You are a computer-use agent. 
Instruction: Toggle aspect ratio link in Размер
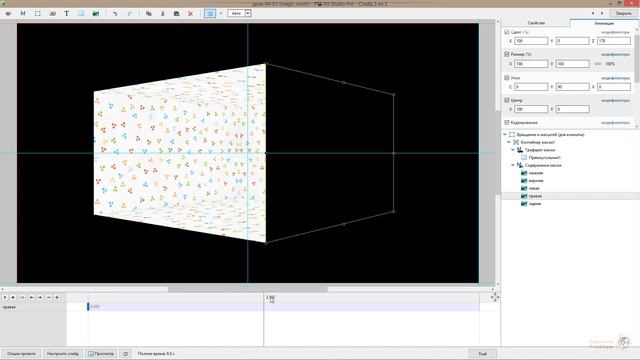(x=598, y=64)
